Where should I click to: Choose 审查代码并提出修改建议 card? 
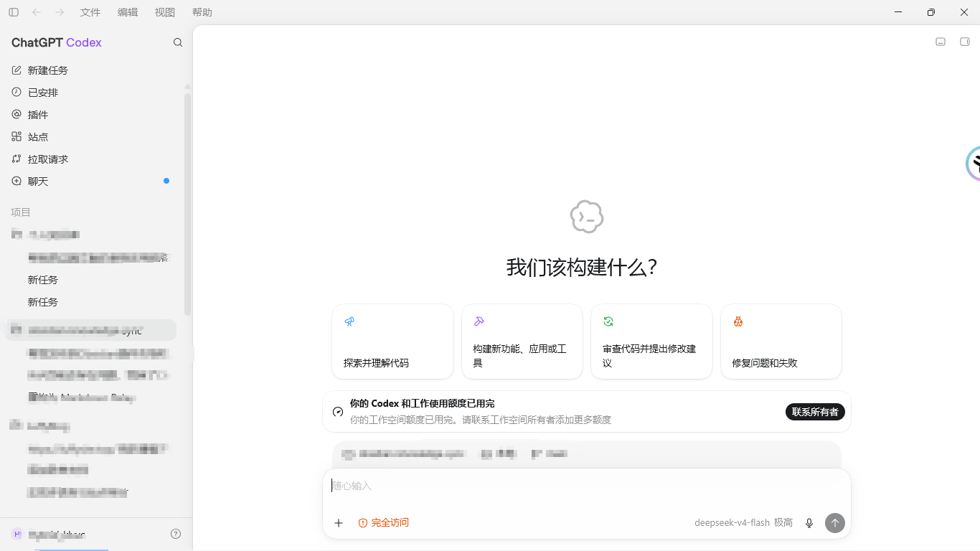[651, 342]
